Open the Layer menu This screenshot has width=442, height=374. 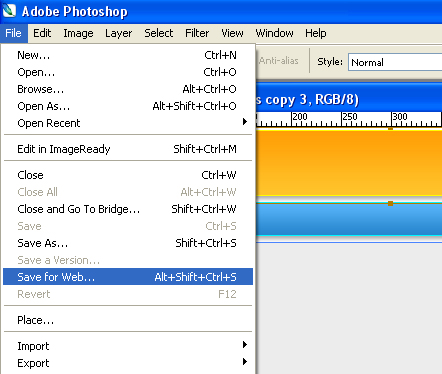[x=118, y=33]
